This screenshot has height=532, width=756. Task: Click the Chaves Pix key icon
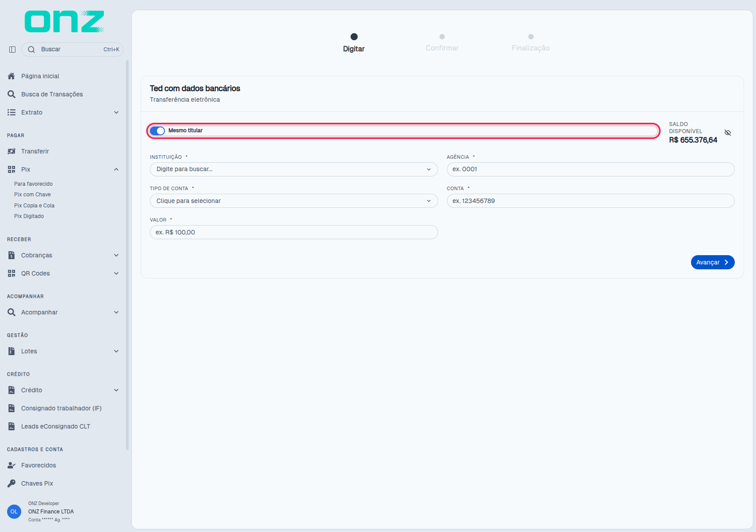tap(11, 483)
